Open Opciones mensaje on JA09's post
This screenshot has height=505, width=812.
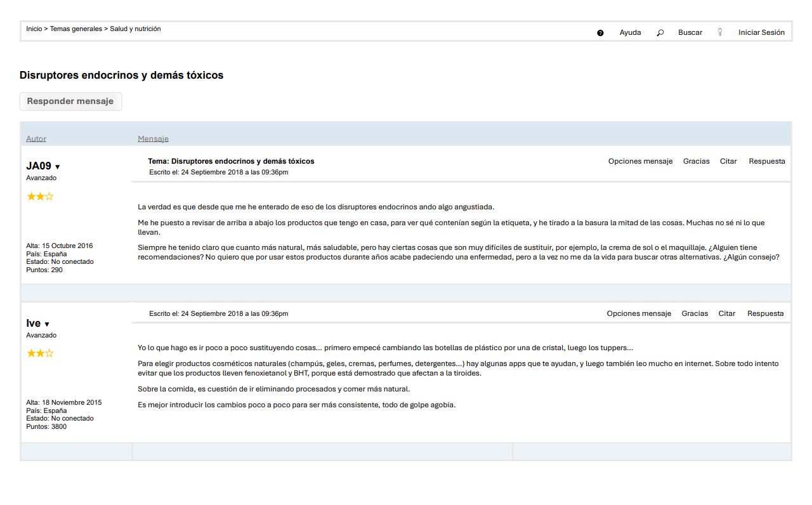click(x=639, y=161)
